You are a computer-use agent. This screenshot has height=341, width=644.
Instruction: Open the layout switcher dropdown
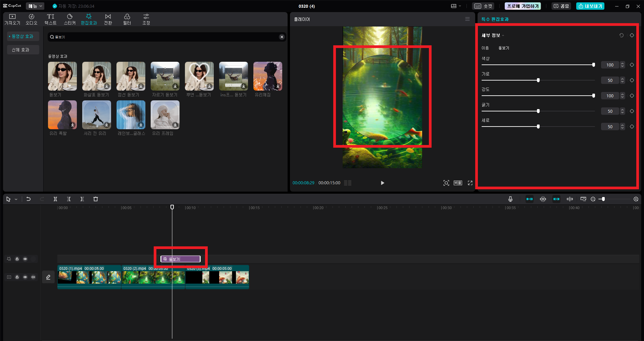click(x=456, y=6)
